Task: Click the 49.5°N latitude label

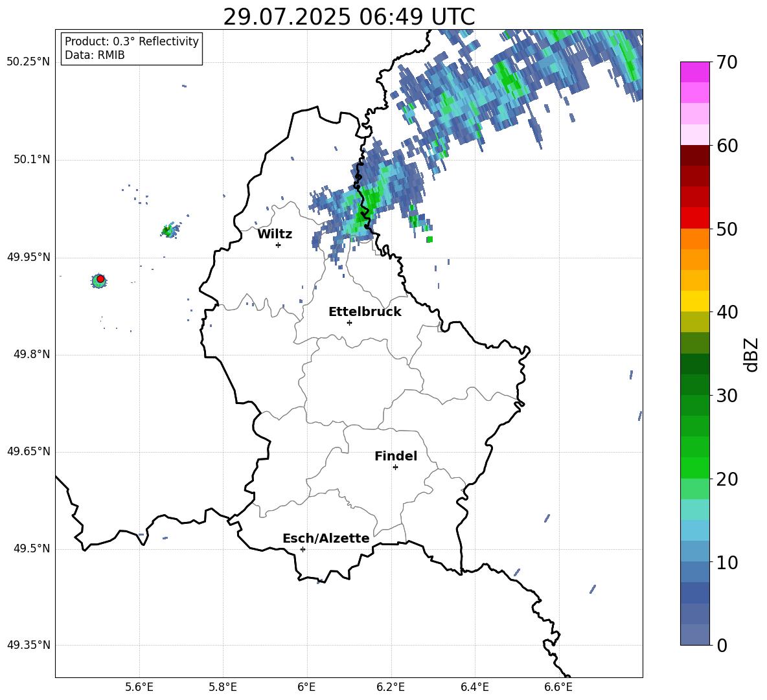Action: tap(32, 548)
